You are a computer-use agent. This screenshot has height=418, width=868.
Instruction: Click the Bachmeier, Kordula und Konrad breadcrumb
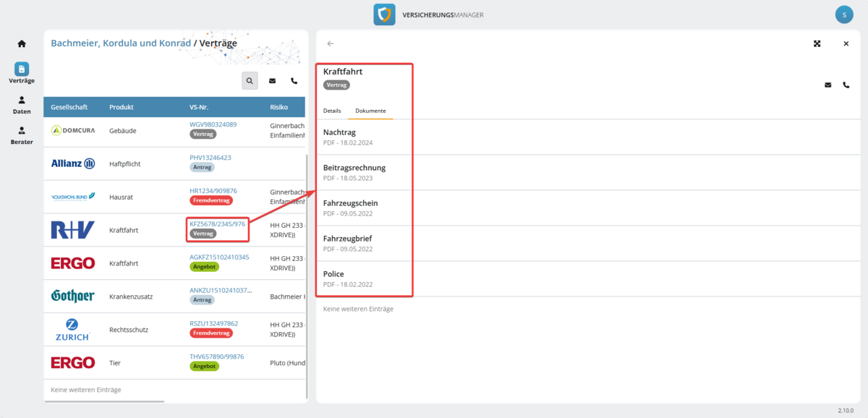click(121, 43)
